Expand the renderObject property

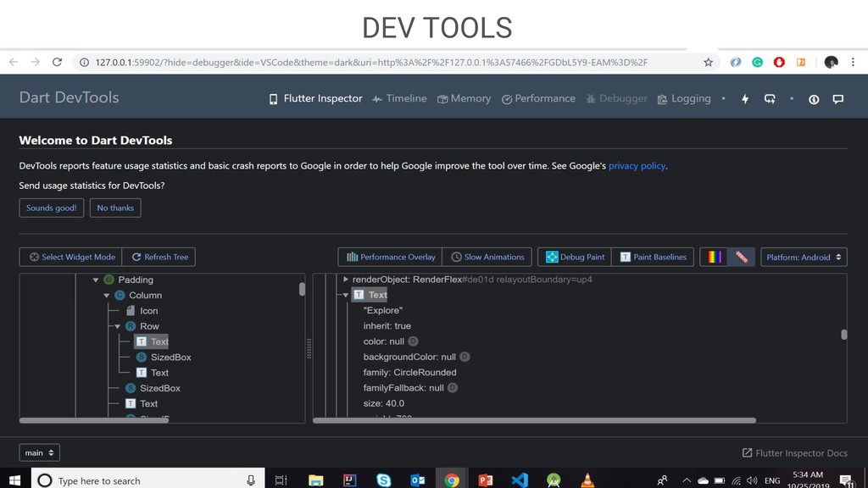point(345,280)
